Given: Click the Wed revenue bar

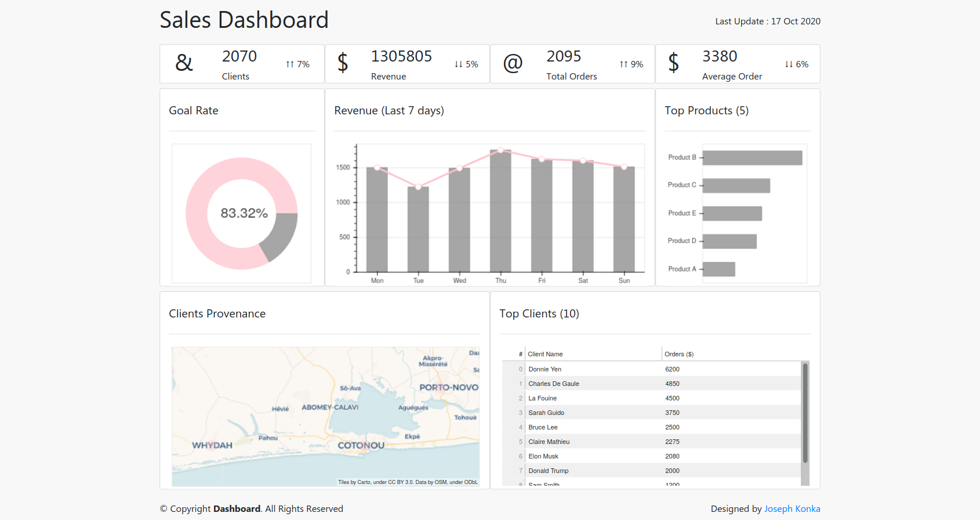Looking at the screenshot, I should tap(459, 220).
